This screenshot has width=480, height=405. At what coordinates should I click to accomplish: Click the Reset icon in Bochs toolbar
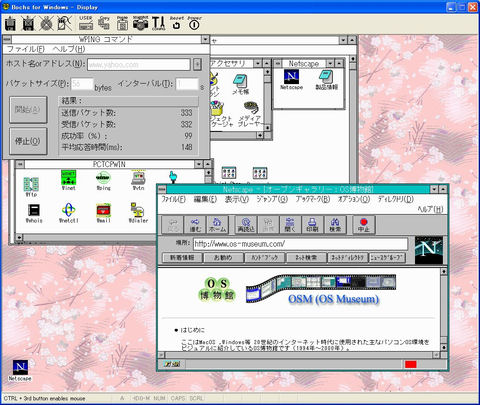click(176, 23)
